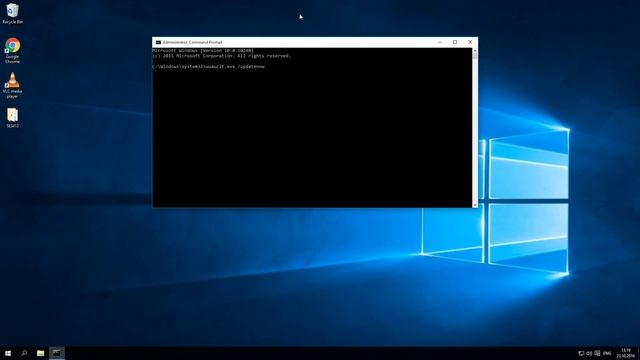Select the Google Chrome desktop shortcut
The image size is (640, 360).
click(x=13, y=50)
